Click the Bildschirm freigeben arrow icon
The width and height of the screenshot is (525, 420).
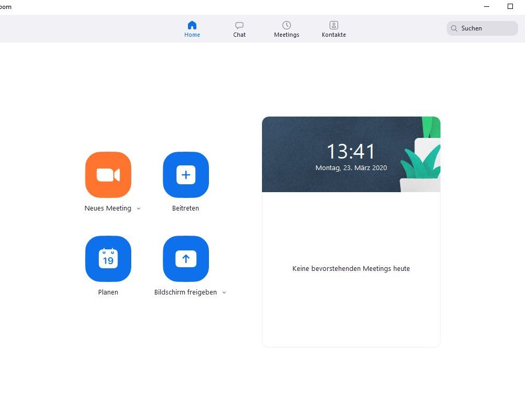pyautogui.click(x=186, y=259)
